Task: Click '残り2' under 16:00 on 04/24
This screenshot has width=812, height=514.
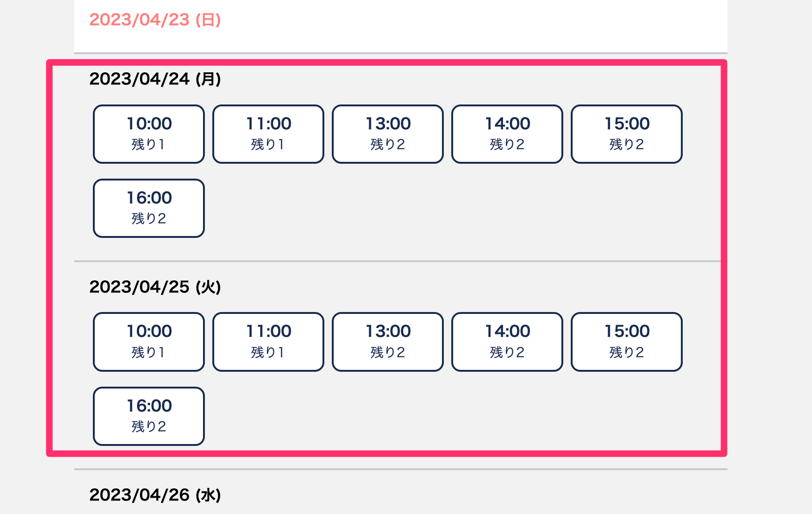Action: point(149,219)
